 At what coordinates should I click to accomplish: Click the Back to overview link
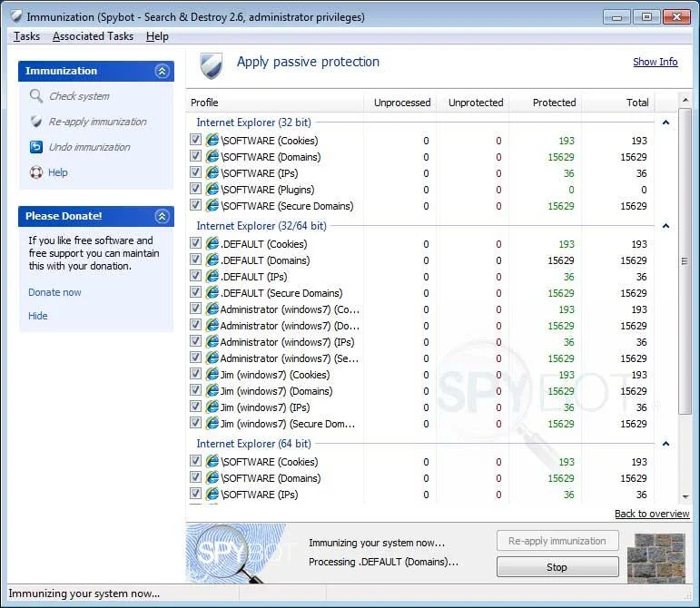click(652, 514)
